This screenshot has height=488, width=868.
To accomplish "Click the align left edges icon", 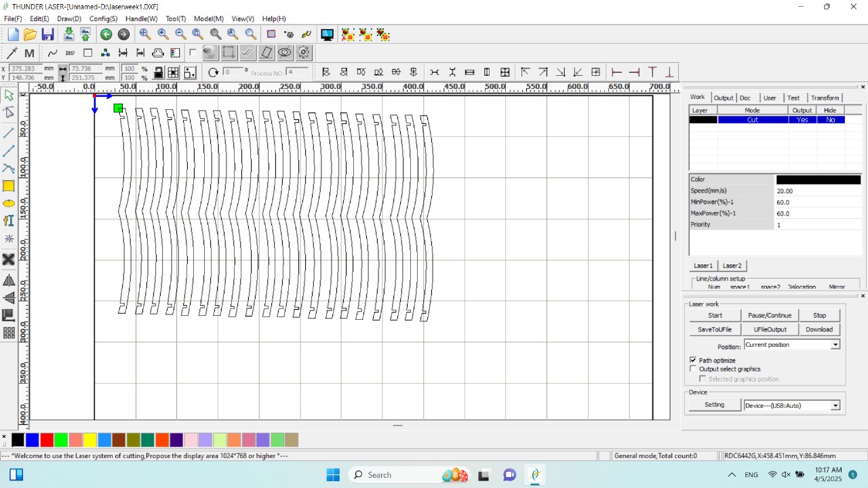I will tap(326, 73).
